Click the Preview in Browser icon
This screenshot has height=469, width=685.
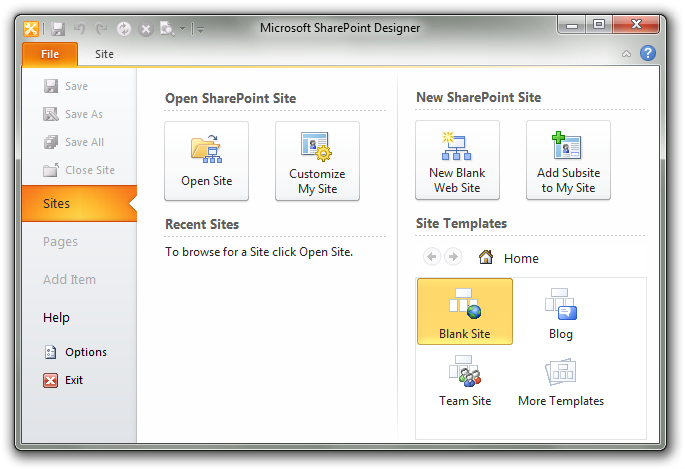[x=167, y=29]
